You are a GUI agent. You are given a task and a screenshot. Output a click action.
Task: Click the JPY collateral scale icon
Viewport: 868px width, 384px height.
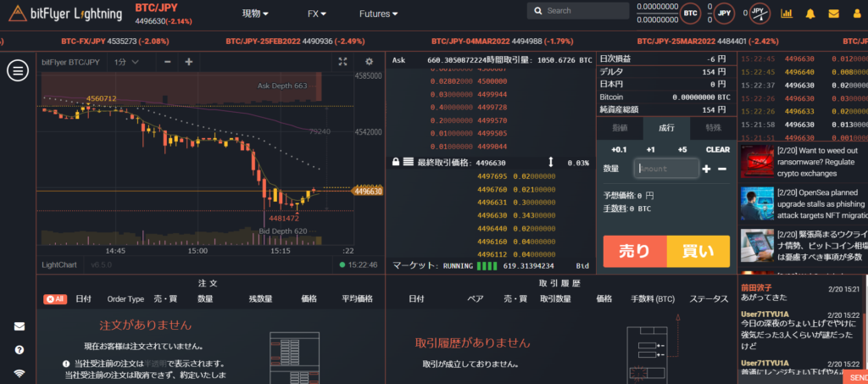(x=760, y=13)
